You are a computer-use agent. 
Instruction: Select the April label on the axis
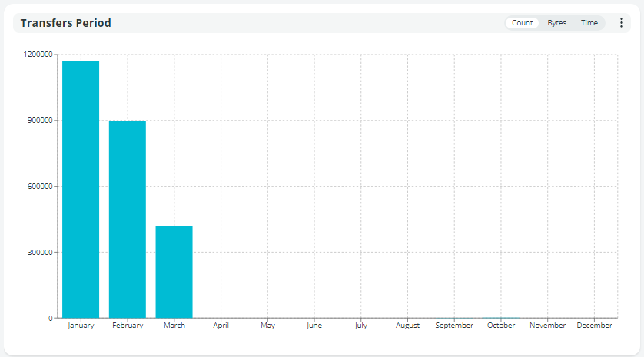pos(221,326)
